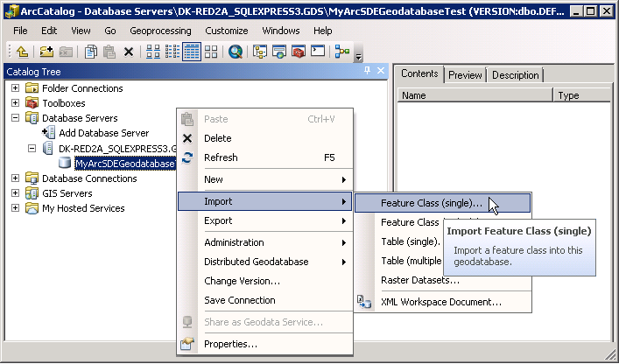
Task: Select the DK-RED2A_SQLEXPRESS3 server entry
Action: coord(117,149)
